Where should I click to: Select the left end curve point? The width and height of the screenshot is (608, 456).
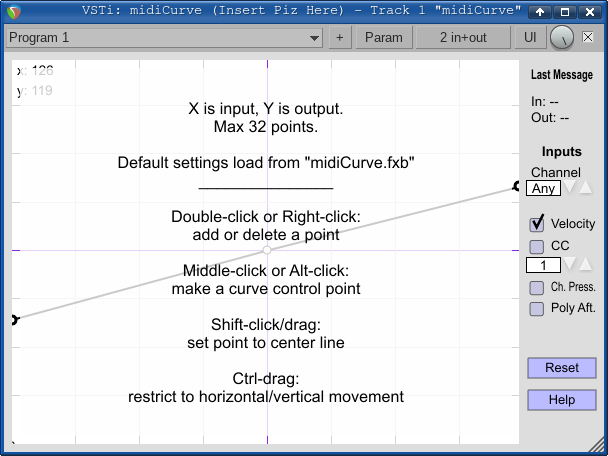(15, 320)
